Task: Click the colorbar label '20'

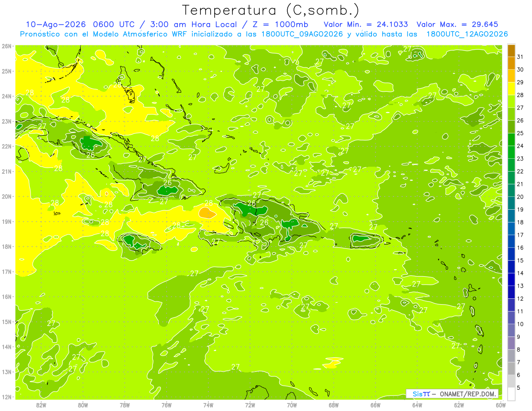Action: pyautogui.click(x=520, y=197)
